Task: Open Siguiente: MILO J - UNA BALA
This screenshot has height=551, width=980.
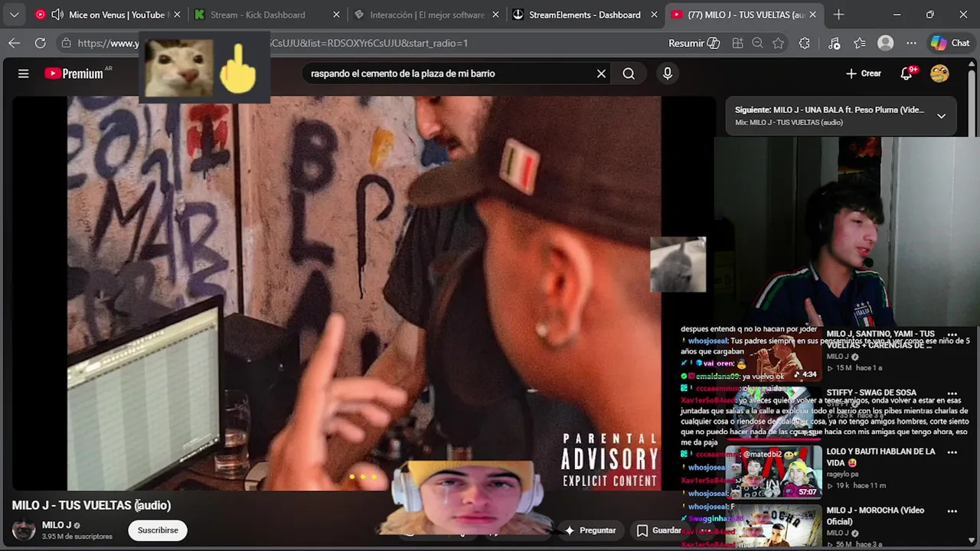Action: (829, 109)
